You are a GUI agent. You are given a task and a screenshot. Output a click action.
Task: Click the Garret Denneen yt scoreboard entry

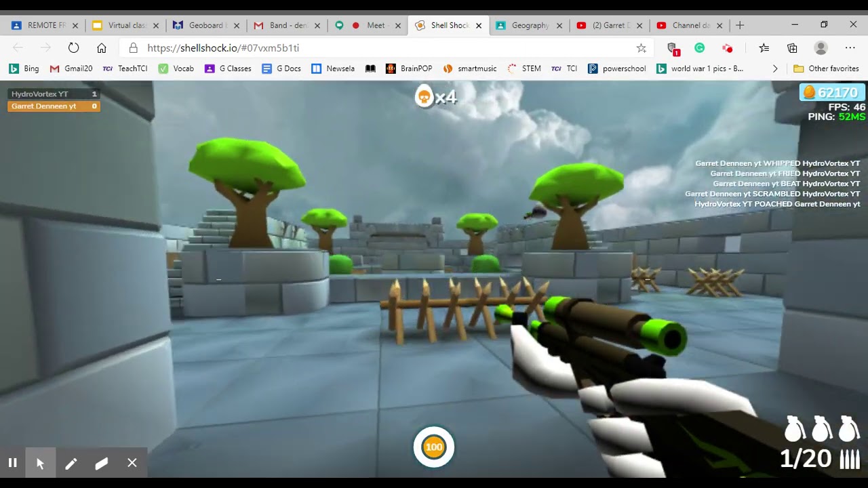(54, 106)
